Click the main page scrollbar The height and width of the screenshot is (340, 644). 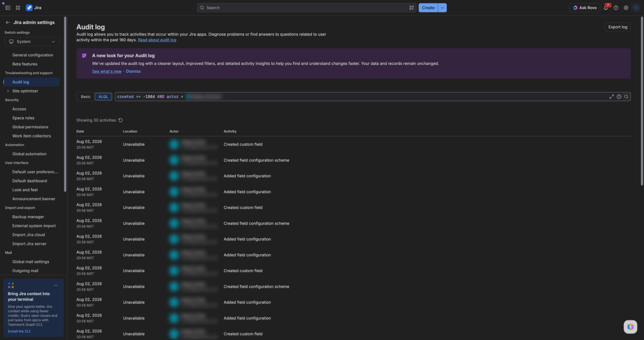[x=642, y=101]
